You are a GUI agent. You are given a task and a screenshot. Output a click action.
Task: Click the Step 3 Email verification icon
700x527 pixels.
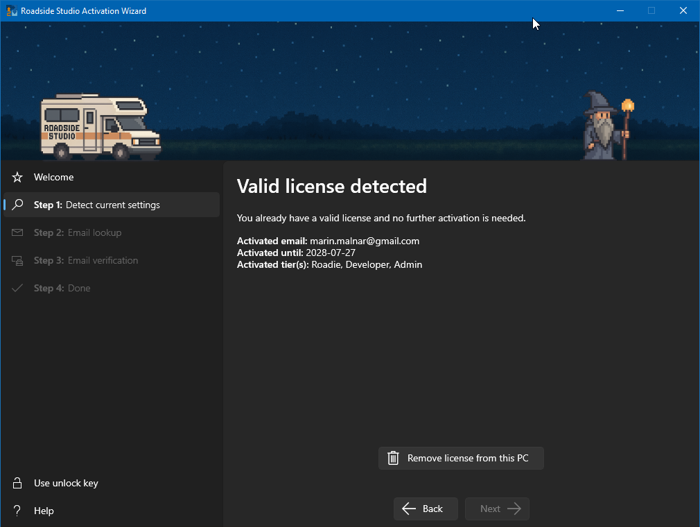click(x=17, y=261)
